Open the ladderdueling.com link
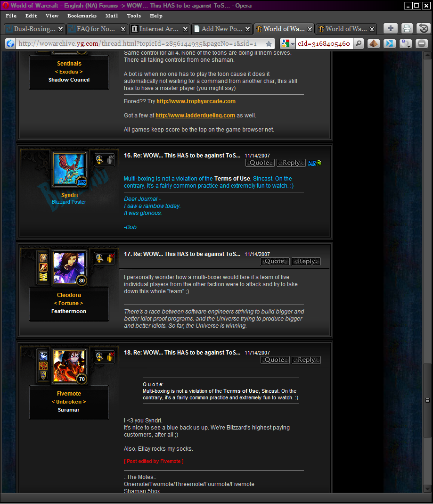This screenshot has height=504, width=433. tap(196, 116)
